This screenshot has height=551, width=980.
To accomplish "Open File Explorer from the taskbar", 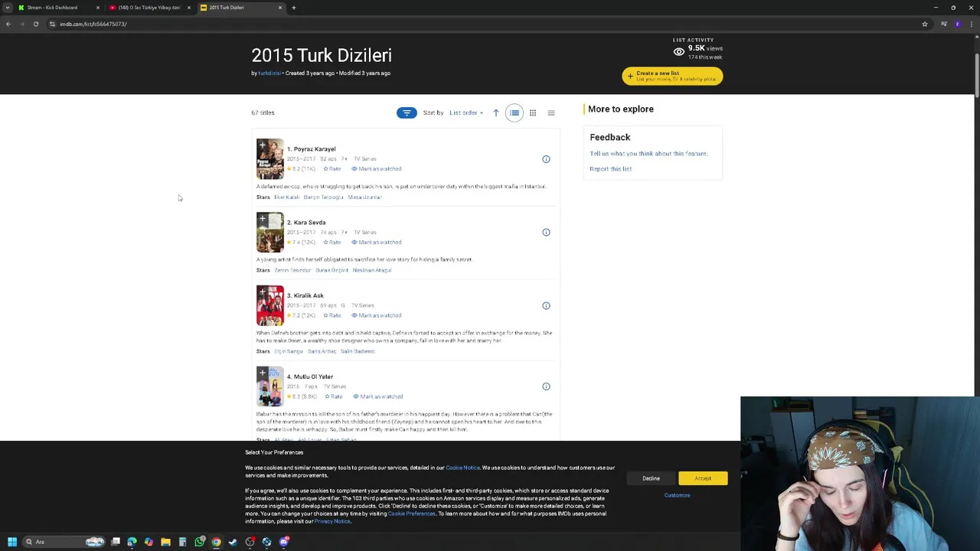I will click(x=165, y=542).
